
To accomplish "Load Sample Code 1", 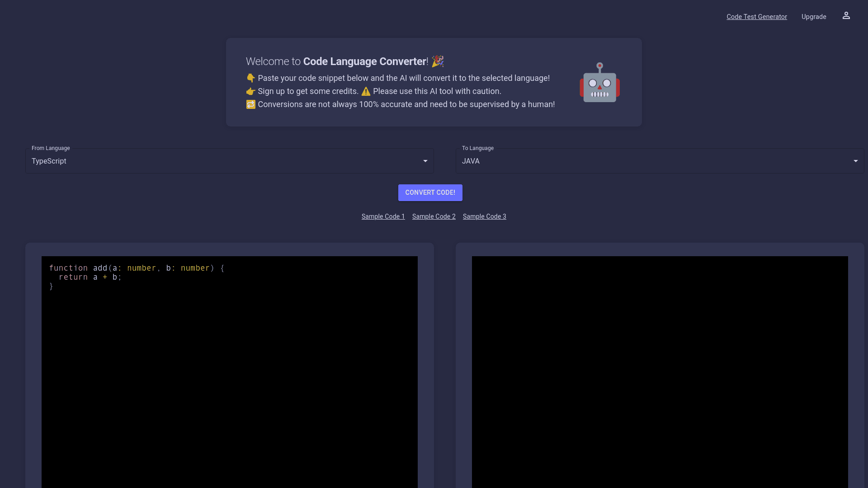I will pyautogui.click(x=383, y=216).
